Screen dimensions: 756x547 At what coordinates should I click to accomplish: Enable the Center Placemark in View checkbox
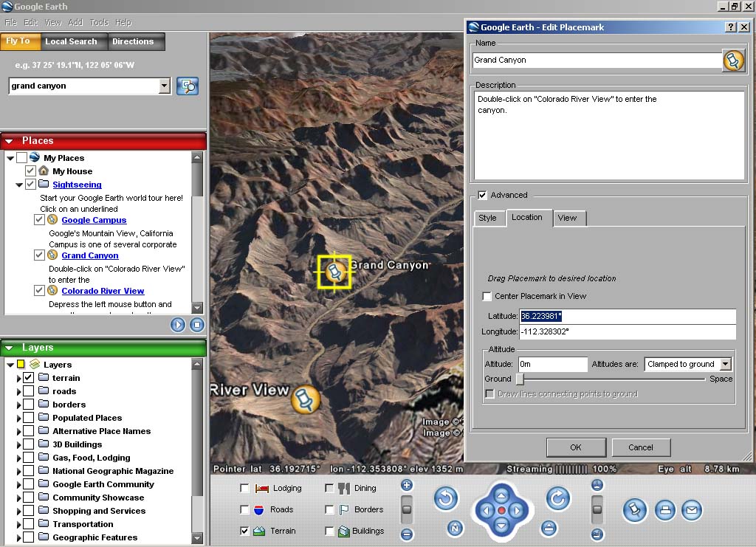[487, 296]
